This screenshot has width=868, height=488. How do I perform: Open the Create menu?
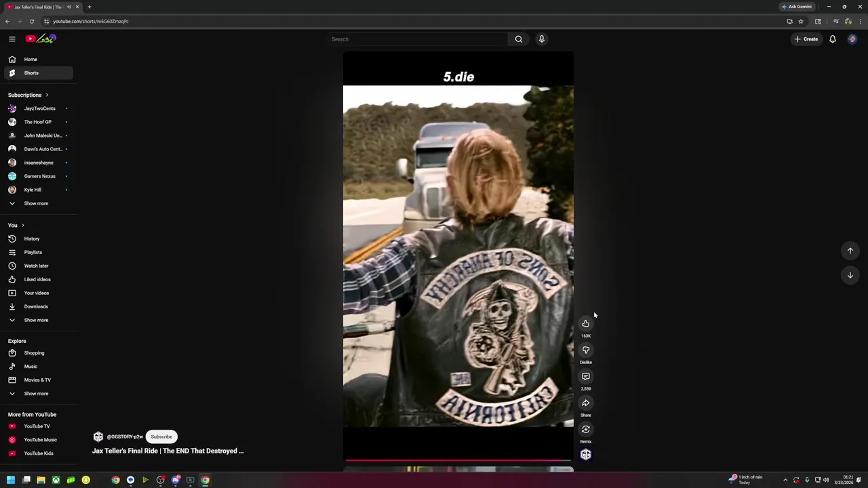click(806, 39)
